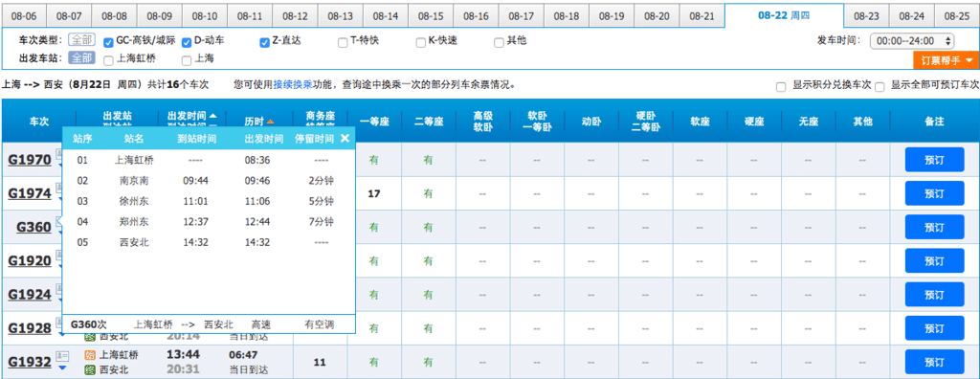Check the K-快速 checkbox
Screen dimensions: 980x379
(x=421, y=42)
